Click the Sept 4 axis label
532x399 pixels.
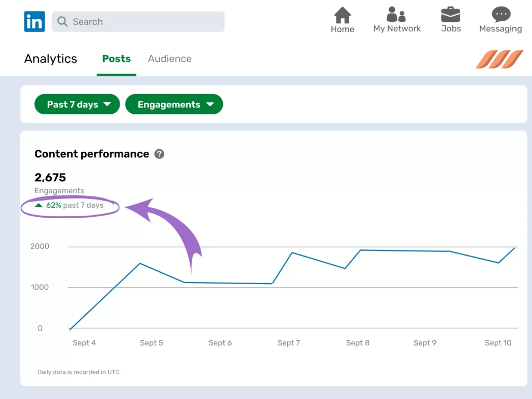coord(84,343)
